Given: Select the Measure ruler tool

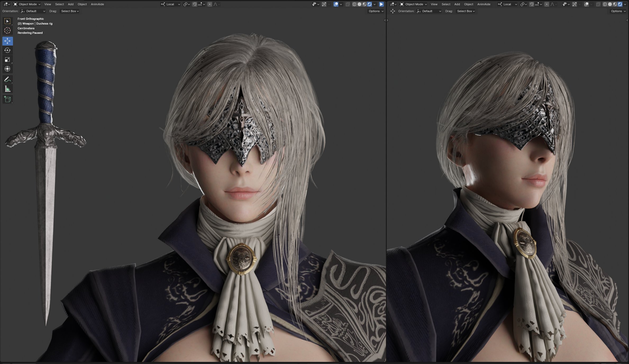Looking at the screenshot, I should click(x=7, y=89).
